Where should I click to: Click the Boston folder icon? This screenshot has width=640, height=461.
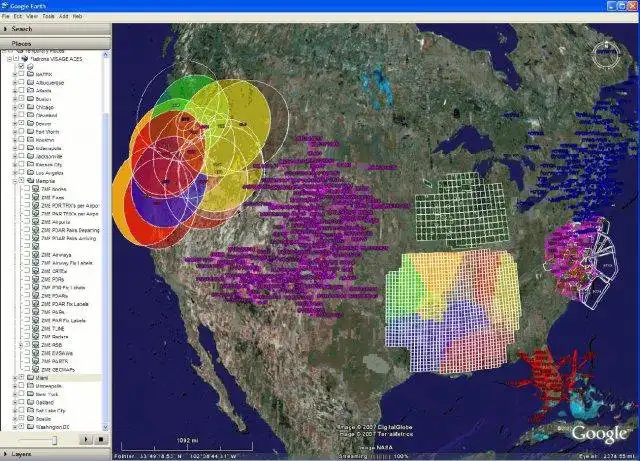(x=31, y=99)
